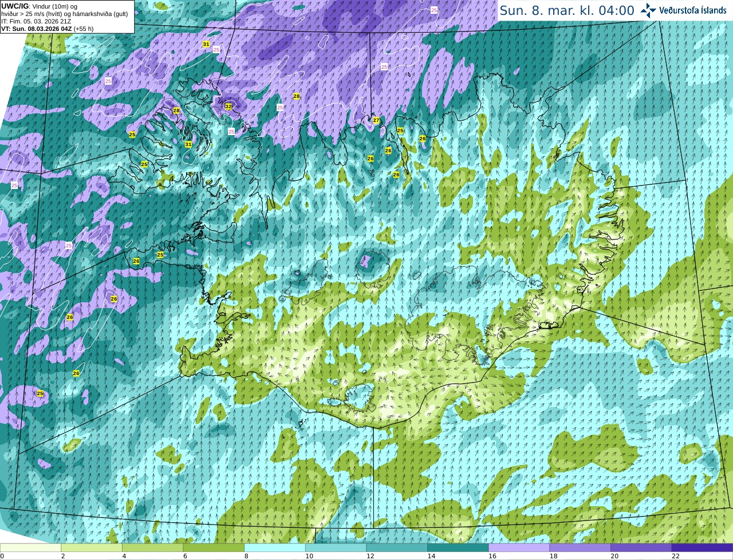The width and height of the screenshot is (733, 560).
Task: Select the darkest purple legend swatch above 22
Action: coord(702,547)
